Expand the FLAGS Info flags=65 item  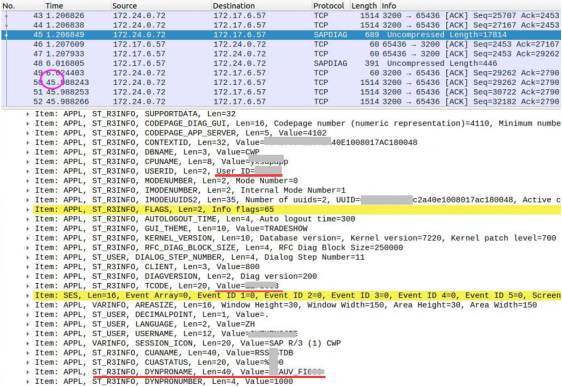[28, 210]
